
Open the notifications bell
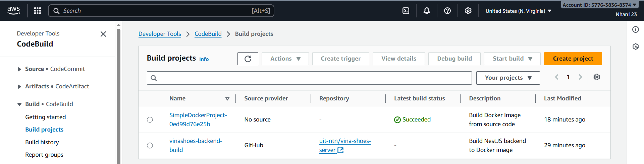(x=427, y=11)
